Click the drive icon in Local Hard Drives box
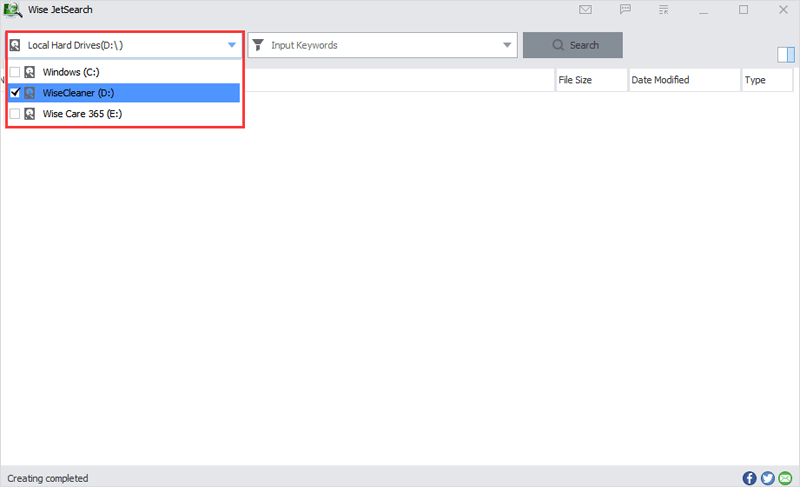800x487 pixels. pyautogui.click(x=15, y=45)
